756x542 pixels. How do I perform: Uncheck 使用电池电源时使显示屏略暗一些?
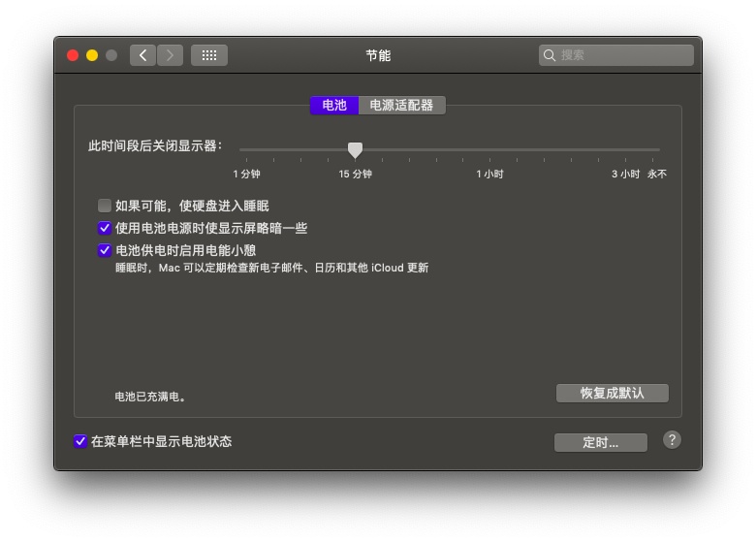tap(105, 228)
